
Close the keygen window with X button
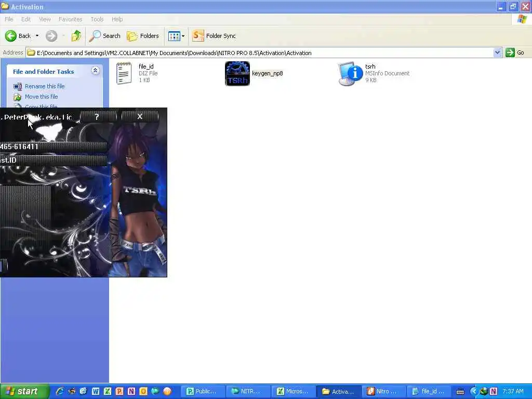(x=140, y=116)
